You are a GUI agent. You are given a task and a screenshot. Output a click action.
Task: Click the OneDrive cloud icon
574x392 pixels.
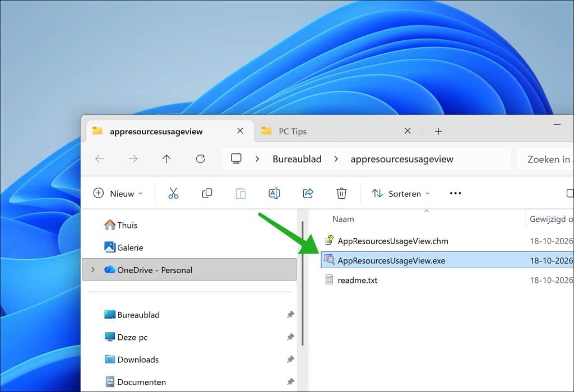click(109, 270)
